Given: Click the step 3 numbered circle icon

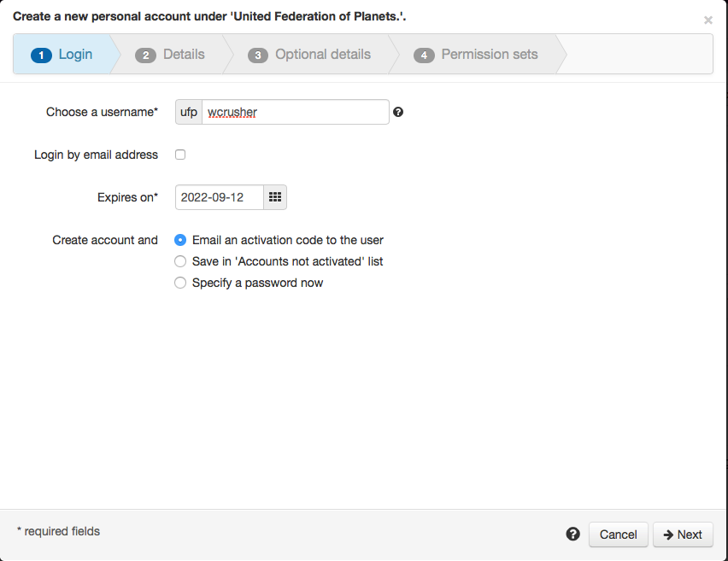Looking at the screenshot, I should tap(258, 55).
